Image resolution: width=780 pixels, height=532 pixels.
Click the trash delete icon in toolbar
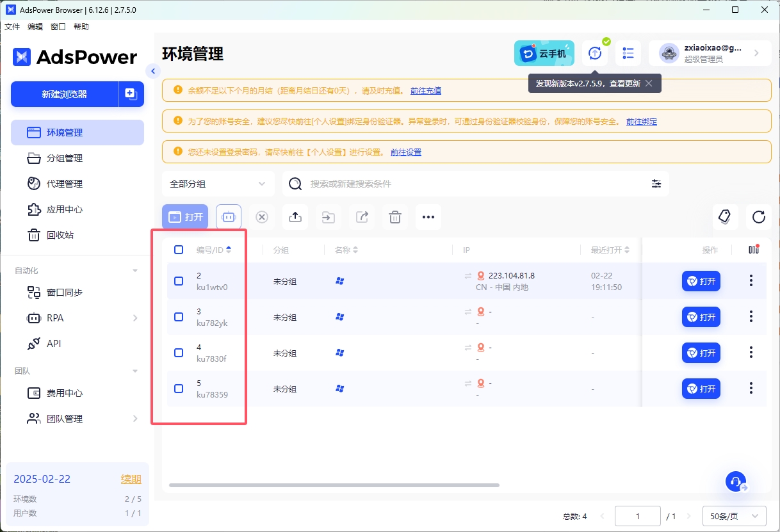pos(395,217)
